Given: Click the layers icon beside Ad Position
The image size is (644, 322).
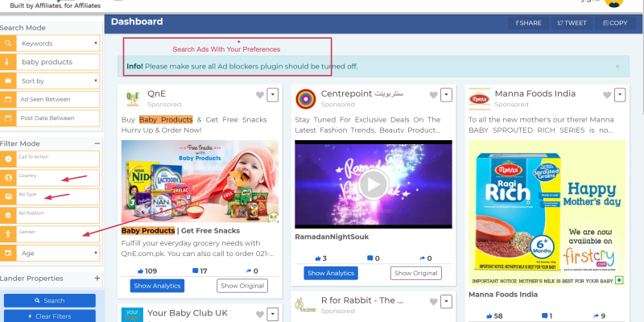Looking at the screenshot, I should (x=8, y=215).
